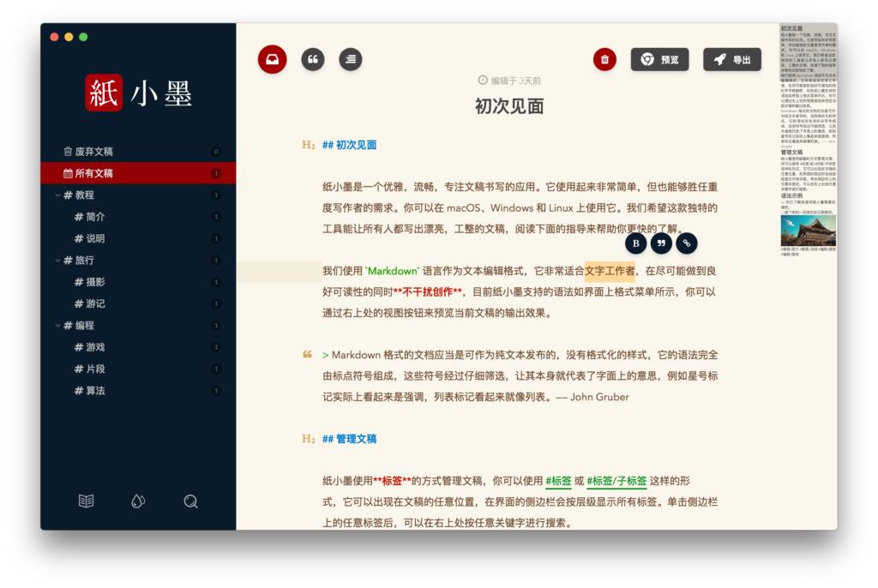
Task: Click the round quote icon in the top toolbar
Action: 313,59
